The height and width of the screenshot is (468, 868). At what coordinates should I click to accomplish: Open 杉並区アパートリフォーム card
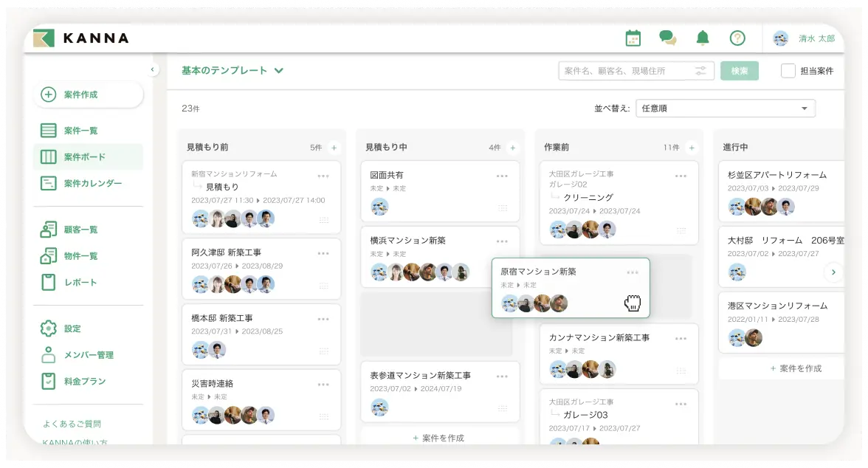782,192
